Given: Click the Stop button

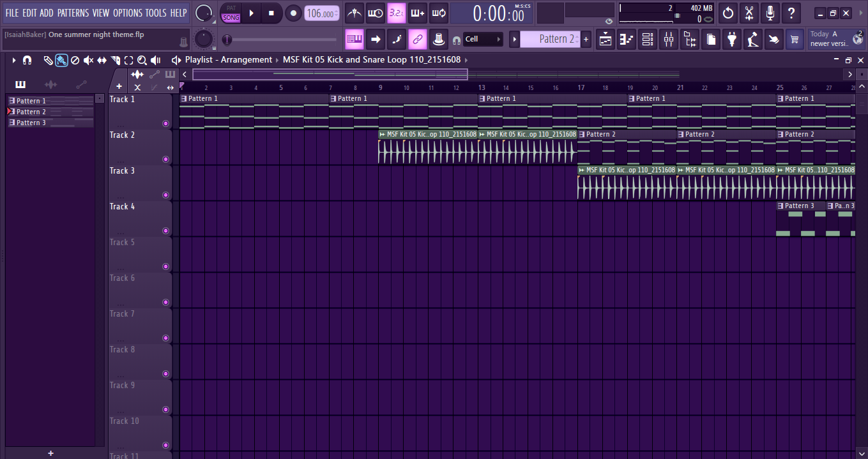Looking at the screenshot, I should pyautogui.click(x=271, y=13).
